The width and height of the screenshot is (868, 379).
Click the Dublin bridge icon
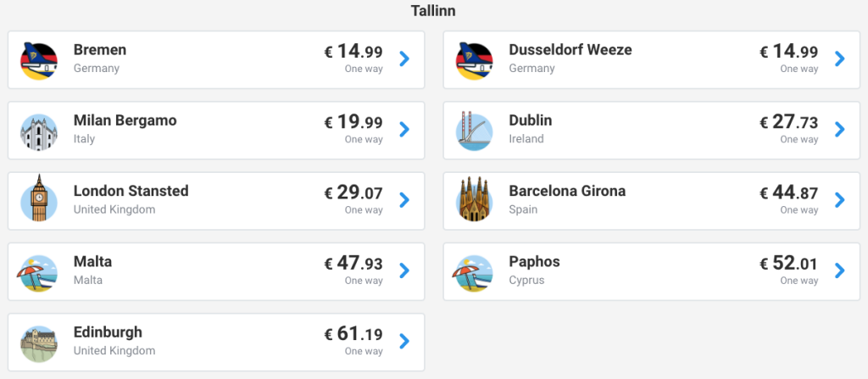click(474, 130)
